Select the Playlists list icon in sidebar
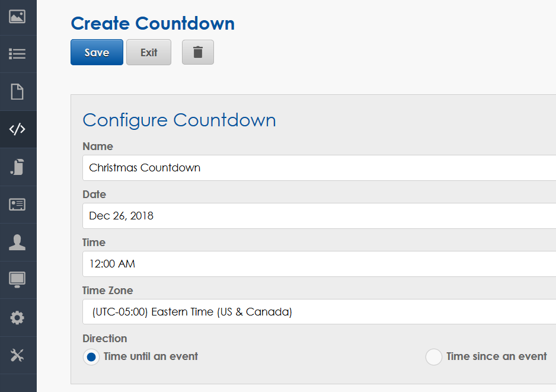556x392 pixels. click(18, 54)
